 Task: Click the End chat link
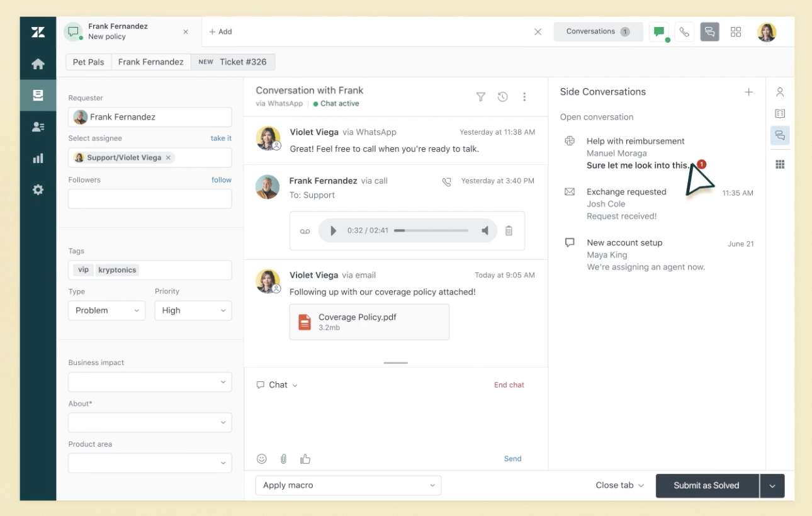coord(509,385)
